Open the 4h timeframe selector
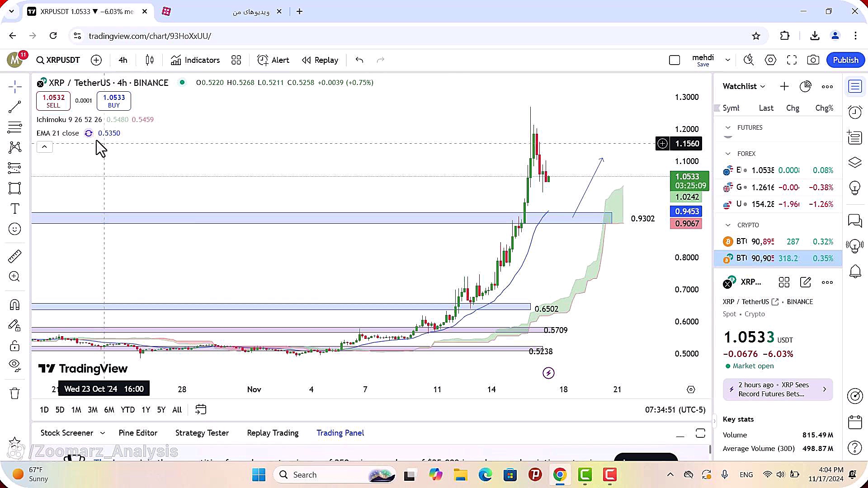Screen dimensions: 868x488 [123, 60]
